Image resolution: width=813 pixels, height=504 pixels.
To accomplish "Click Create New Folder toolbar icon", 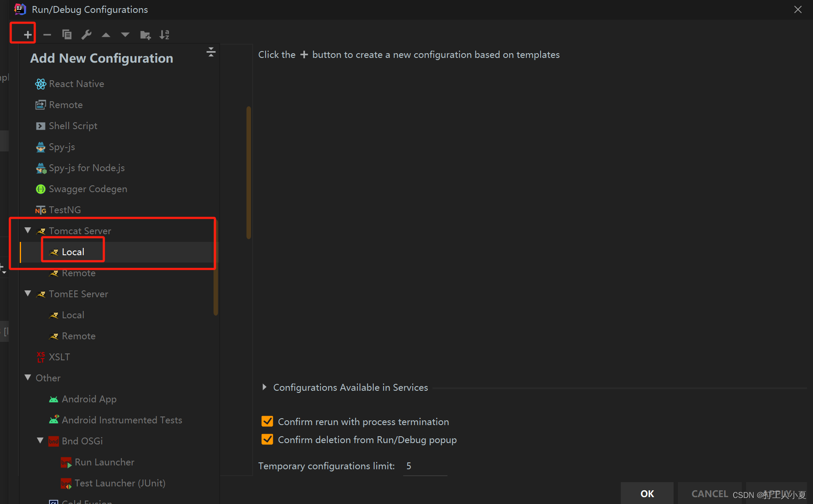I will click(145, 35).
